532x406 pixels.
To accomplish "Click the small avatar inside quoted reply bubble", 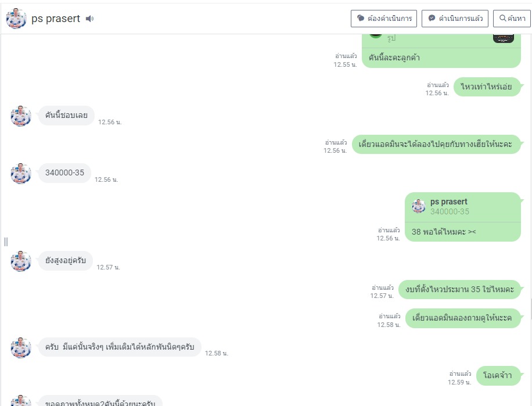I will point(419,206).
